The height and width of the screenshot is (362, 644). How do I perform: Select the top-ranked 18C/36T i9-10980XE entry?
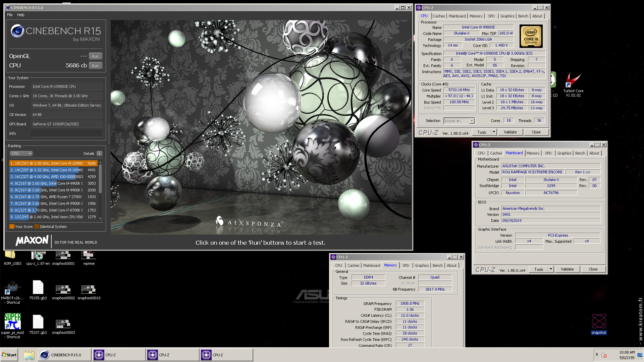[x=53, y=163]
